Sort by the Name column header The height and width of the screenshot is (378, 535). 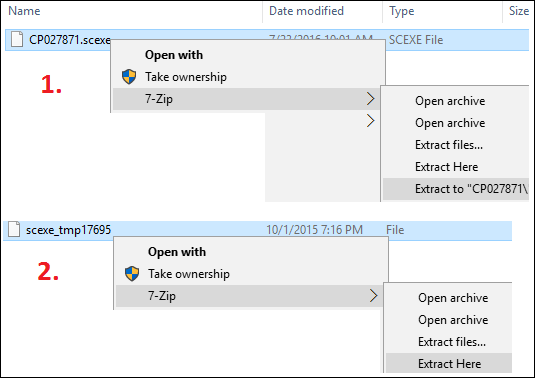tap(24, 11)
